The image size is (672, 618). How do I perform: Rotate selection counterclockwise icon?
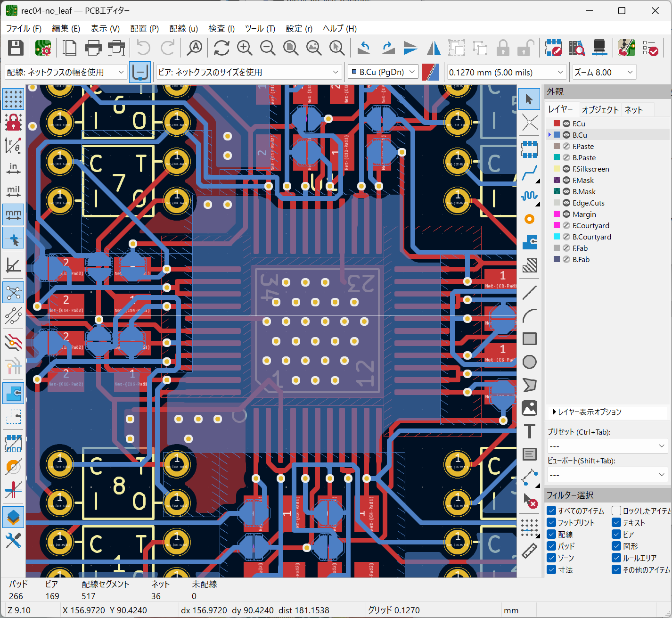coord(364,48)
